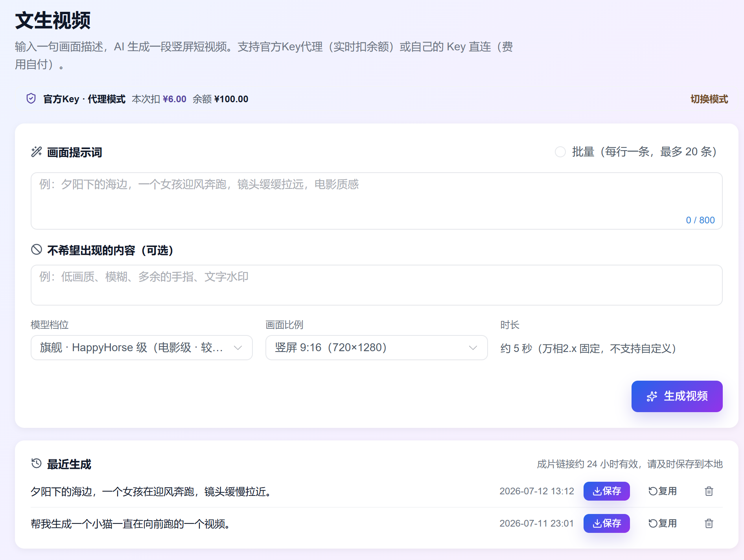Click the reuse arrow icon in 小猫 row
The image size is (744, 560).
click(653, 523)
